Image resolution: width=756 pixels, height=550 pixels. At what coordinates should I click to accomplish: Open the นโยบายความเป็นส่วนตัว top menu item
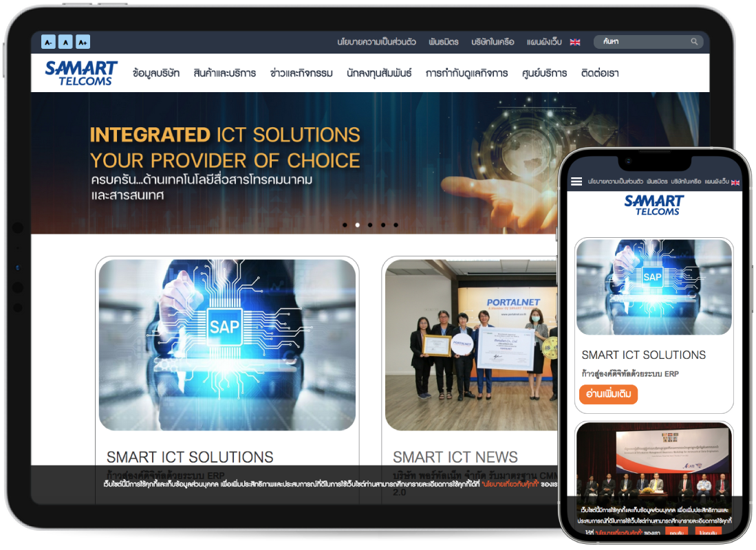tap(376, 41)
